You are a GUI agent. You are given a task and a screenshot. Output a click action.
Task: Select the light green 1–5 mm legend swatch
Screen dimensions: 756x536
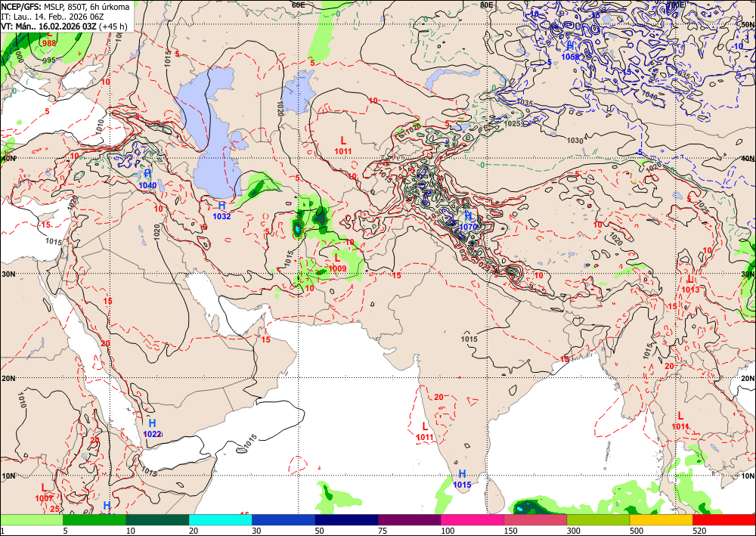(x=31, y=520)
